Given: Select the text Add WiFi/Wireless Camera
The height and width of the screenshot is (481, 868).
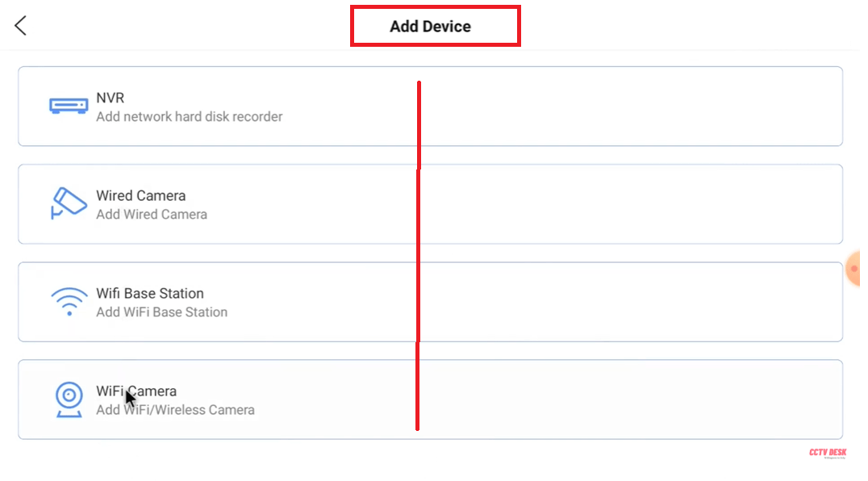Looking at the screenshot, I should click(175, 410).
